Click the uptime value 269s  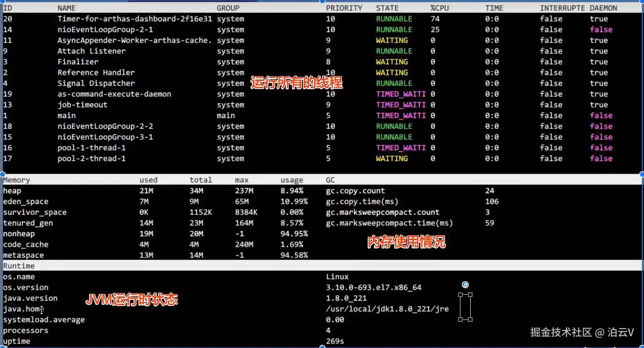pos(335,341)
